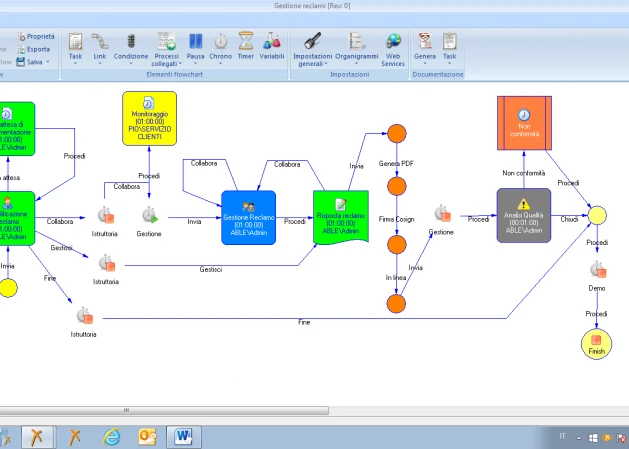Screen dimensions: 629x449
Task: Expand the Organigrammi dropdown
Action: [x=356, y=63]
